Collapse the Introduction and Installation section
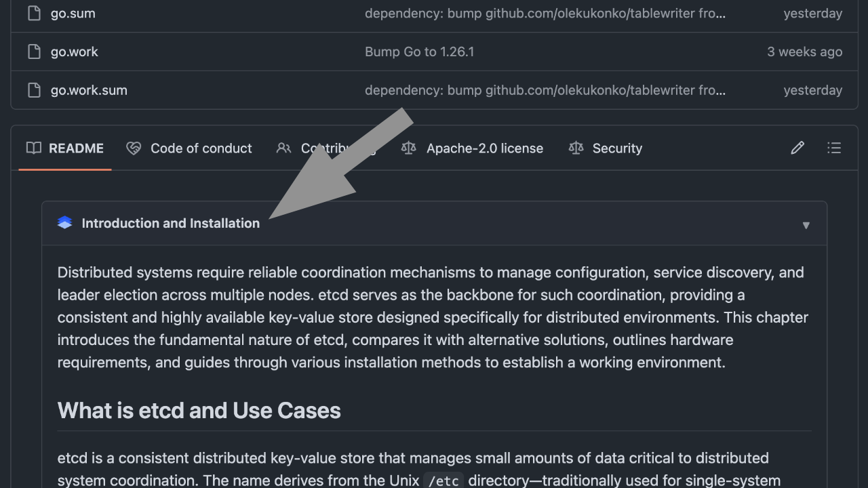 coord(806,225)
